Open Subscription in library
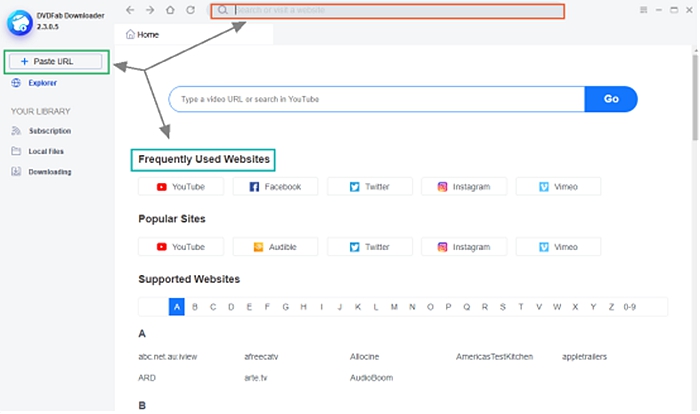The width and height of the screenshot is (700, 414). tap(50, 131)
